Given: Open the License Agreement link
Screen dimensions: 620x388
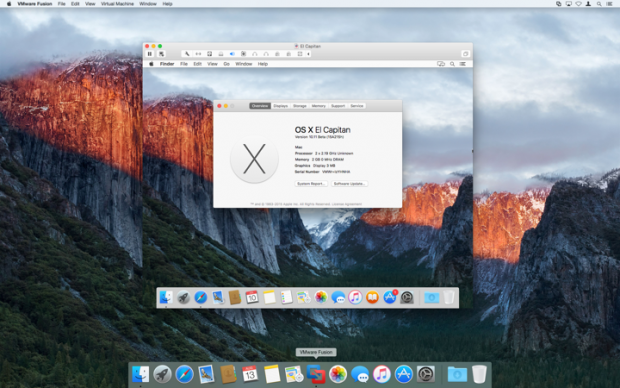Looking at the screenshot, I should click(347, 204).
